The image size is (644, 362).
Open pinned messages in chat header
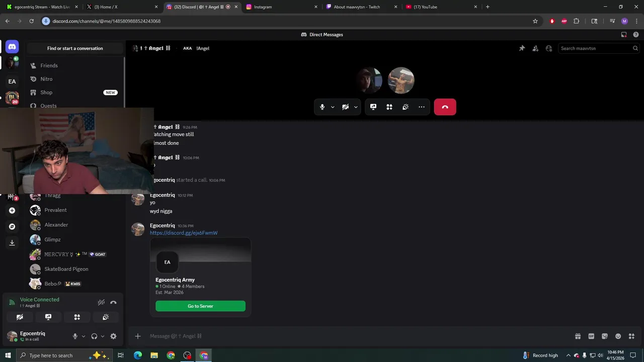click(522, 48)
